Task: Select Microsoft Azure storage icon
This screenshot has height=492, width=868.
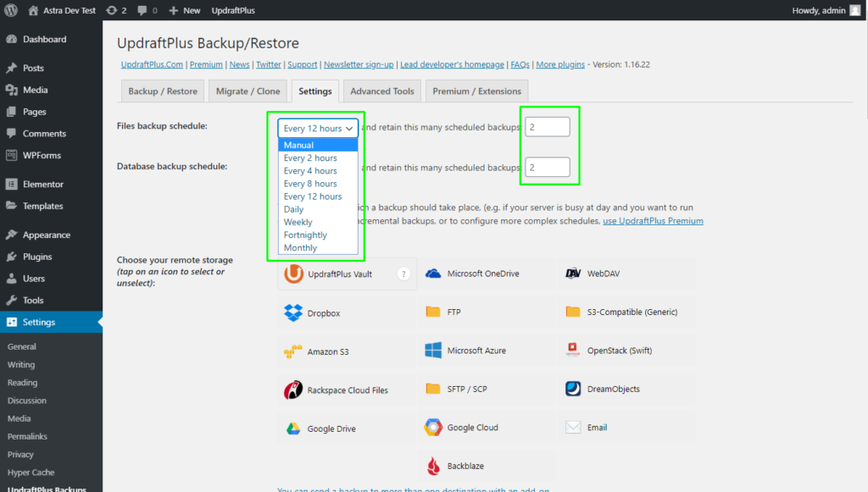Action: coord(433,351)
